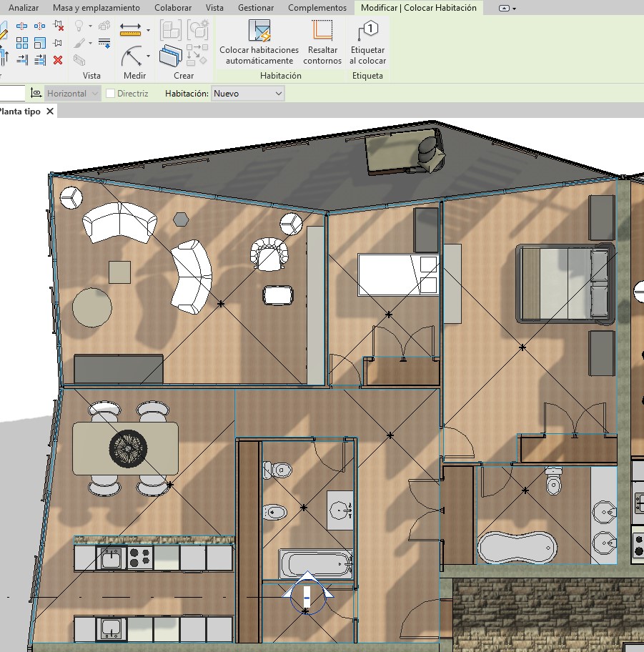Click the unpin icon with red X

(x=59, y=27)
